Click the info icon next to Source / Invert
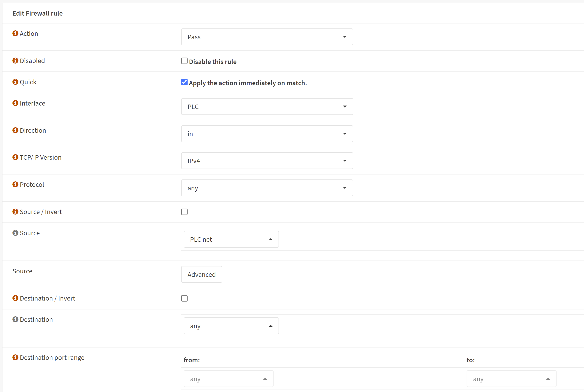584x392 pixels. (15, 212)
